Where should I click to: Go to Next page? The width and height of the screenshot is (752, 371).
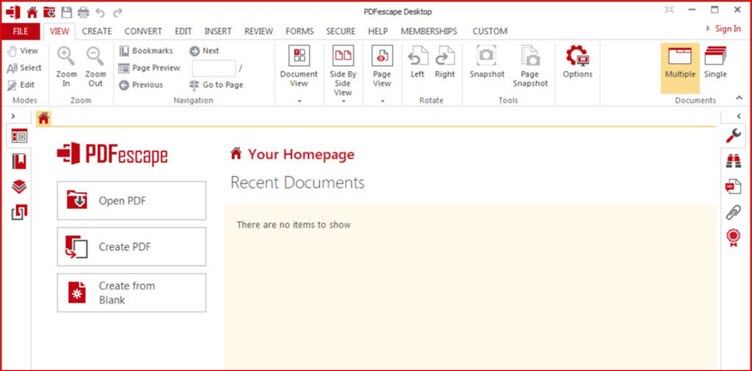pyautogui.click(x=204, y=51)
